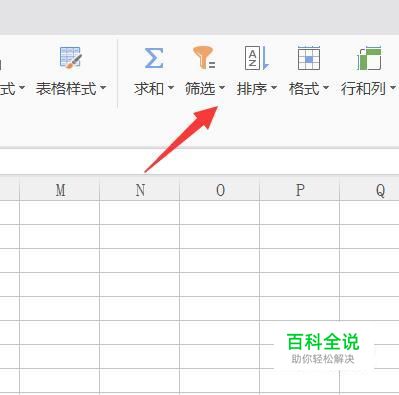Image resolution: width=399 pixels, height=395 pixels.
Task: Open the 格式 dropdown arrow
Action: (326, 88)
